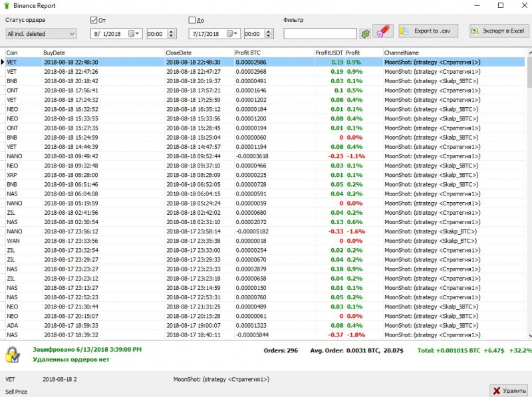Click 'Зашифровано 6/13/2018 3:39:00 PM' text
532x397 pixels.
(87, 350)
